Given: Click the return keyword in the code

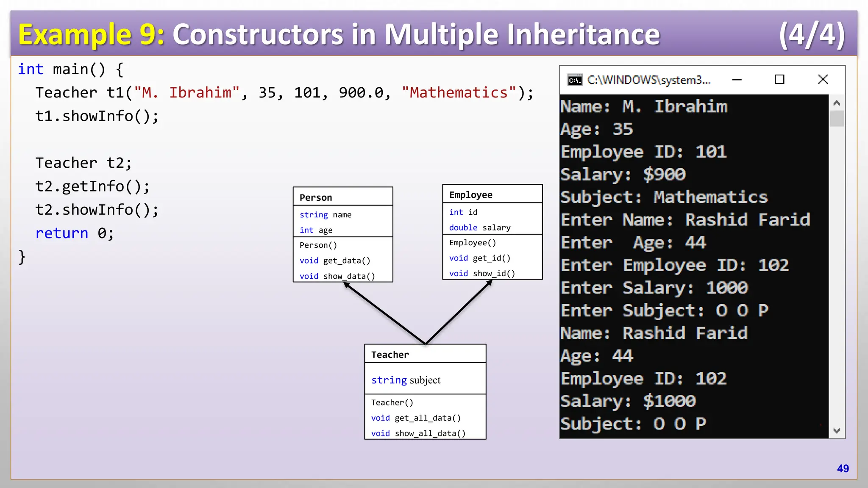Looking at the screenshot, I should coord(62,233).
